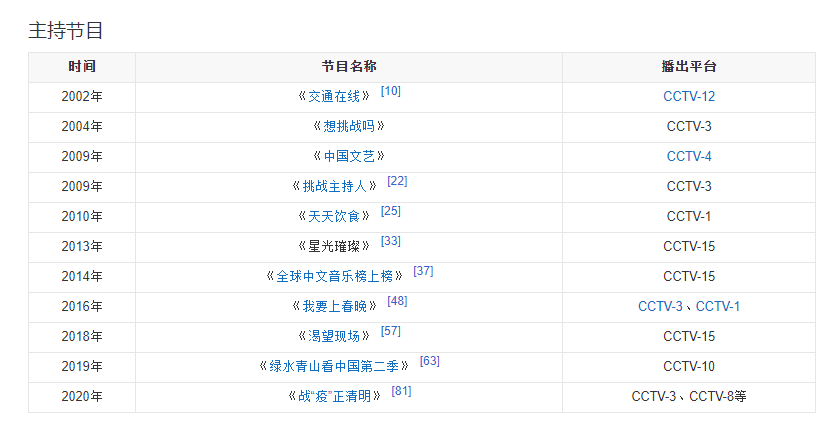Viewport: 829px width, 427px height.
Task: Select the 2019年 cell
Action: [x=82, y=366]
